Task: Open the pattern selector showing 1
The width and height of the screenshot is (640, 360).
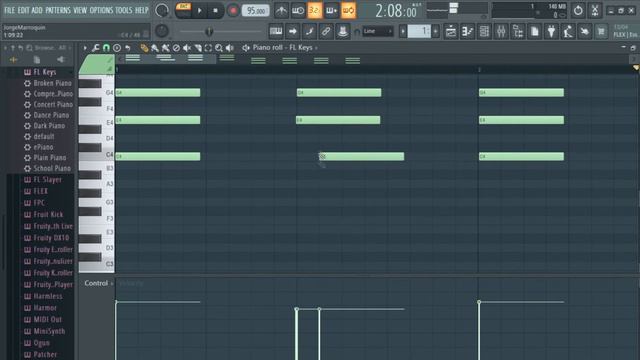Action: coord(419,31)
